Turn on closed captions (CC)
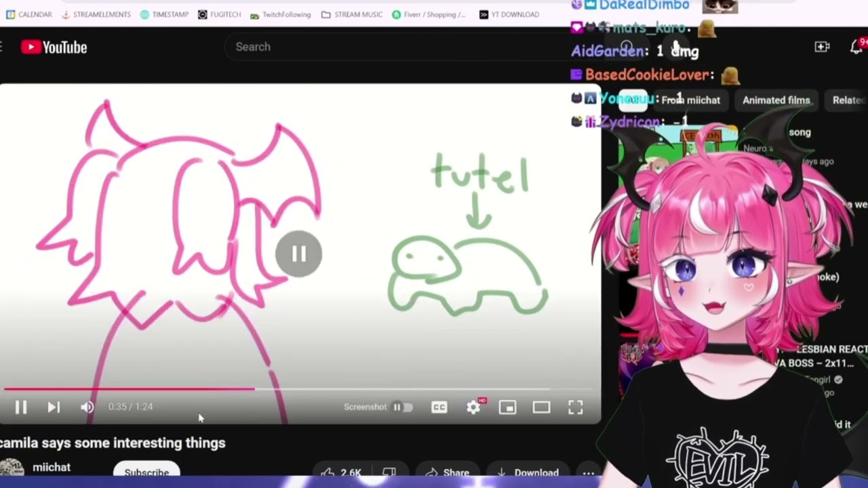868x488 pixels. pyautogui.click(x=439, y=407)
